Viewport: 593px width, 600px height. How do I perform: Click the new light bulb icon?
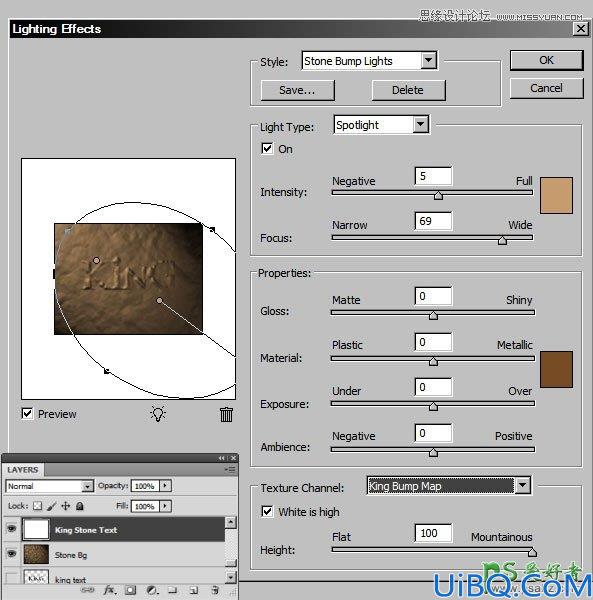158,414
